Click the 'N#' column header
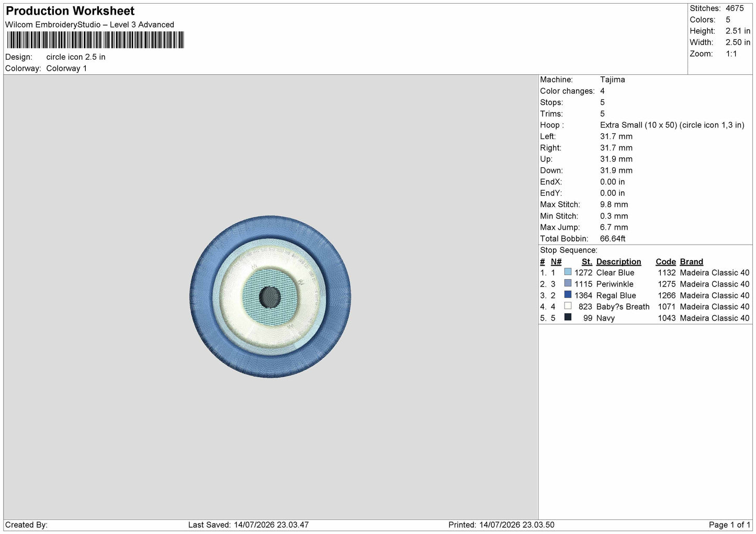Viewport: 756px width, 534px height. 556,262
